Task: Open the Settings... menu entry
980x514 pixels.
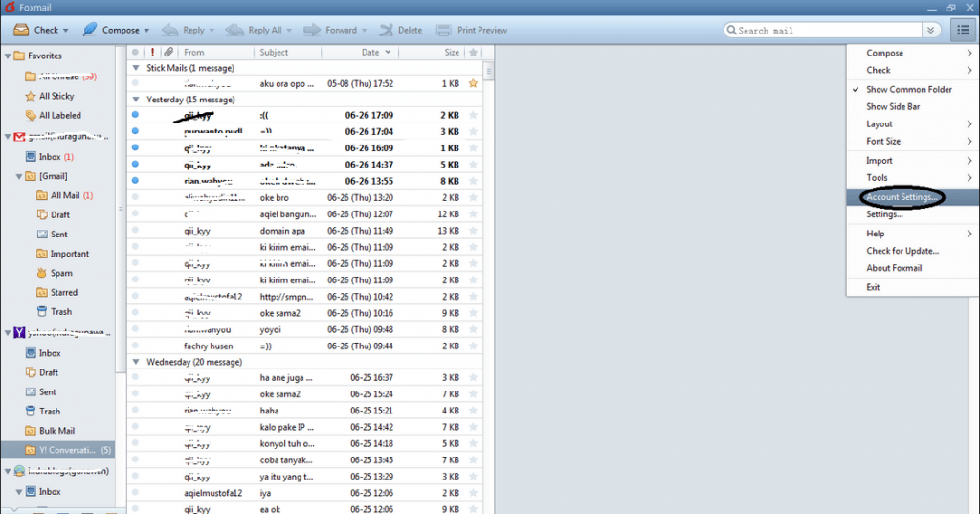Action: (x=883, y=214)
